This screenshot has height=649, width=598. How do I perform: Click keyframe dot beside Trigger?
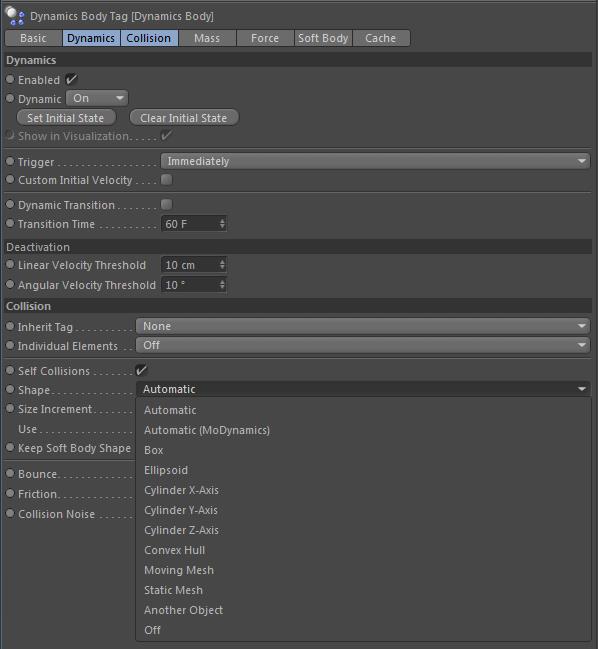pyautogui.click(x=10, y=161)
